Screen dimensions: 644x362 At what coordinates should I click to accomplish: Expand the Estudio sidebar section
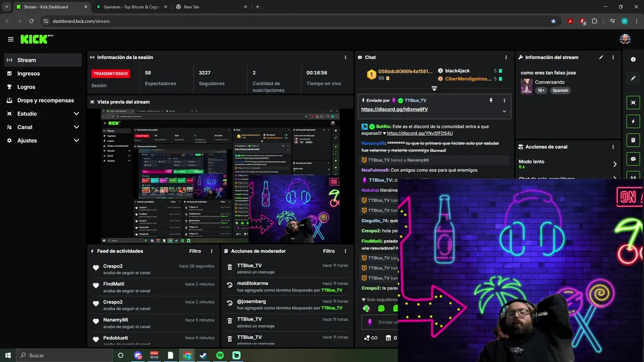pos(76,114)
